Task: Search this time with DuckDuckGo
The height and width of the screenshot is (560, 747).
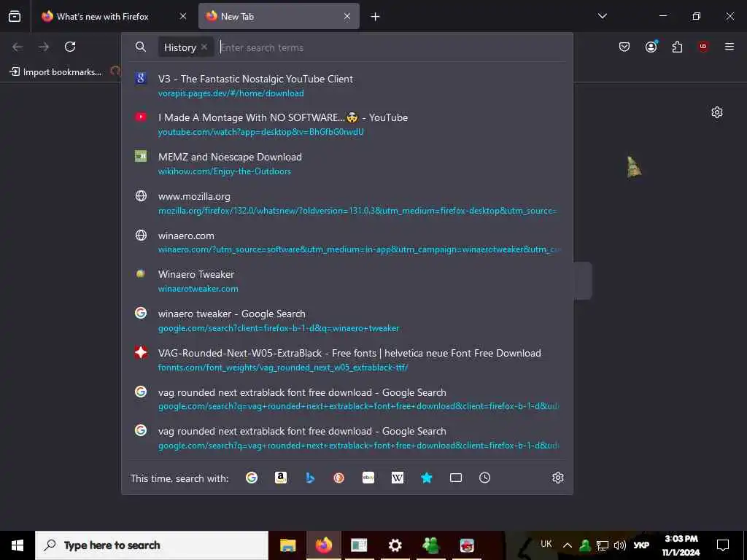Action: [x=338, y=478]
